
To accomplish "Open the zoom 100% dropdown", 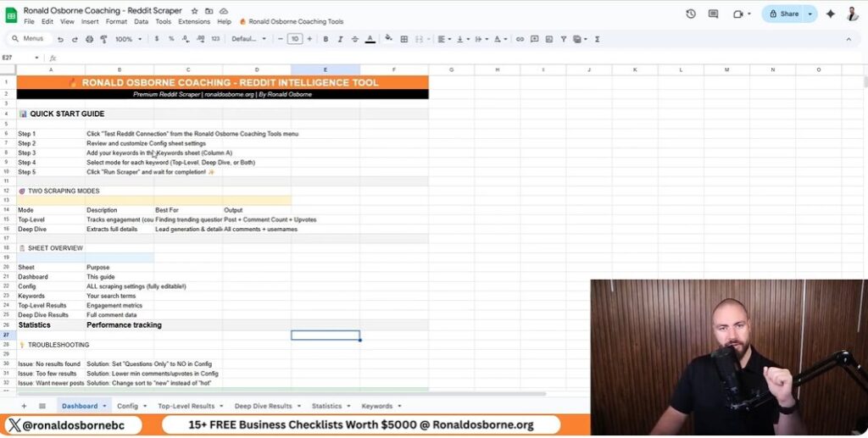I will click(x=127, y=39).
